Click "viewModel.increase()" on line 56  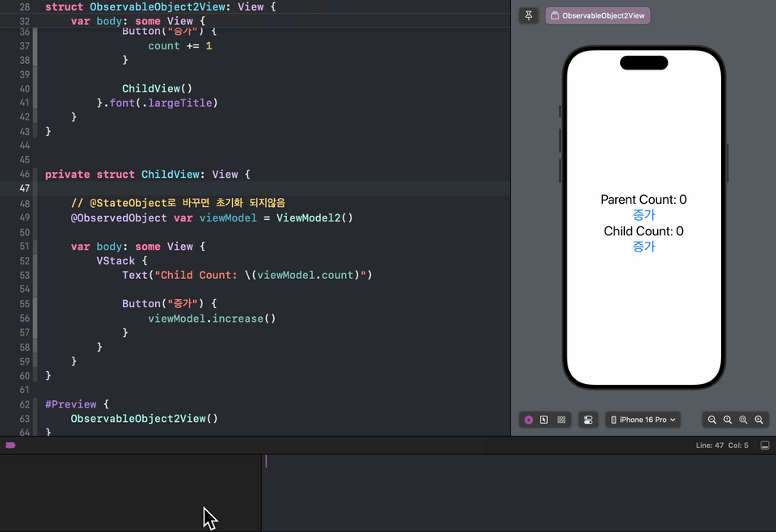[x=212, y=319]
